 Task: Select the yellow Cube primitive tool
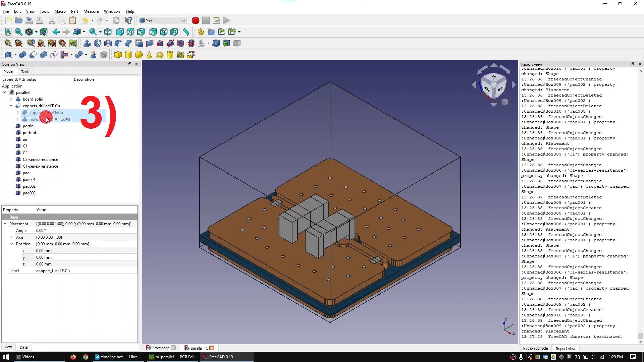[118, 55]
